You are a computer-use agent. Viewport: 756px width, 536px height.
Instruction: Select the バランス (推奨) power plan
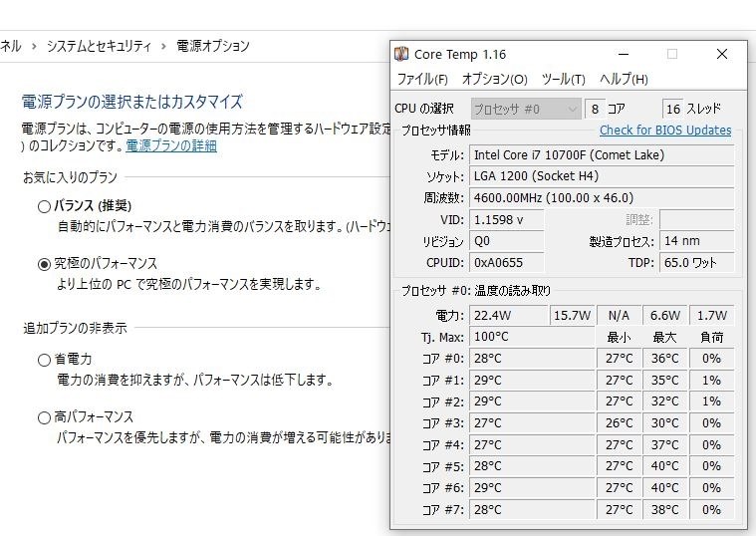coord(44,206)
